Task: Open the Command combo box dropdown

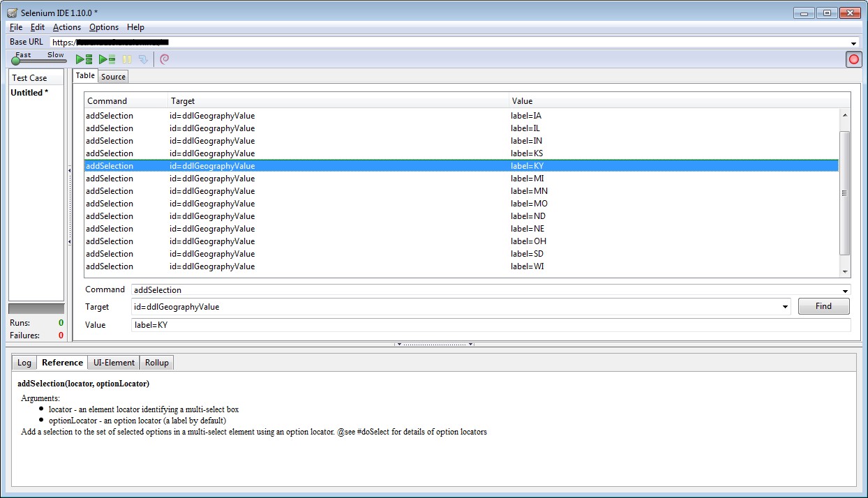Action: [845, 291]
